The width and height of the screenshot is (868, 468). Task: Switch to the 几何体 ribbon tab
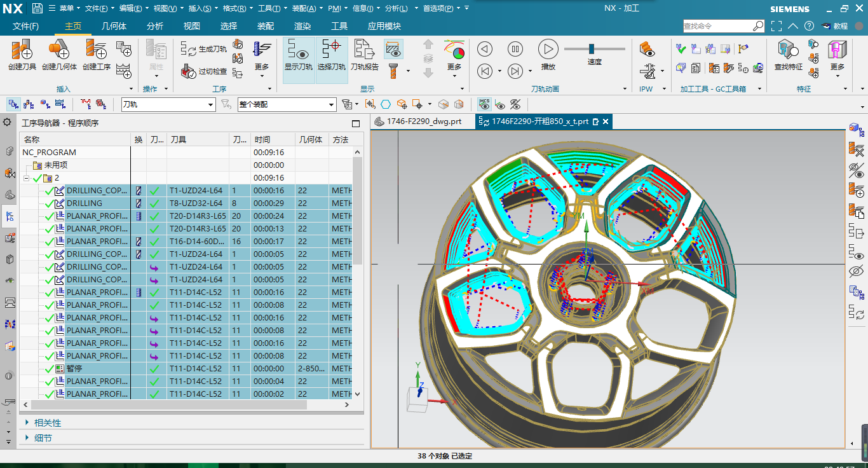pyautogui.click(x=114, y=26)
